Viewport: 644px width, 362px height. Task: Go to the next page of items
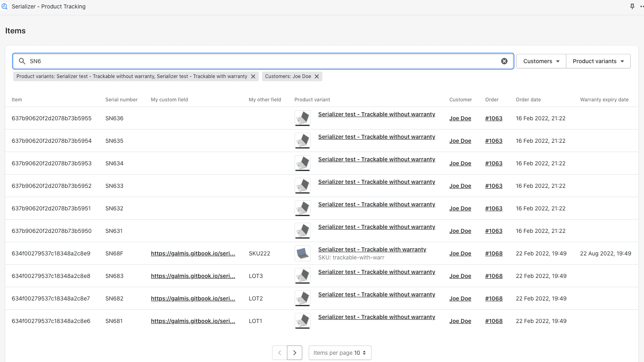click(295, 353)
